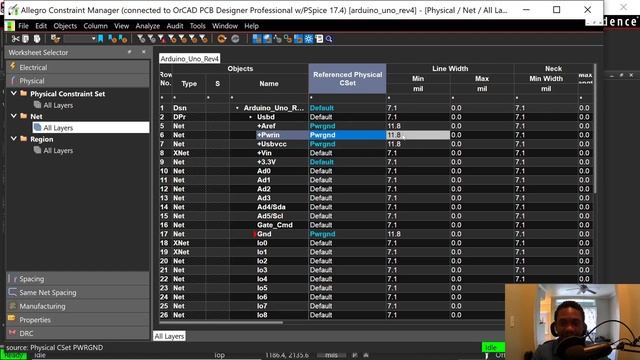Image resolution: width=640 pixels, height=360 pixels.
Task: Open the DRC section
Action: coord(78,333)
